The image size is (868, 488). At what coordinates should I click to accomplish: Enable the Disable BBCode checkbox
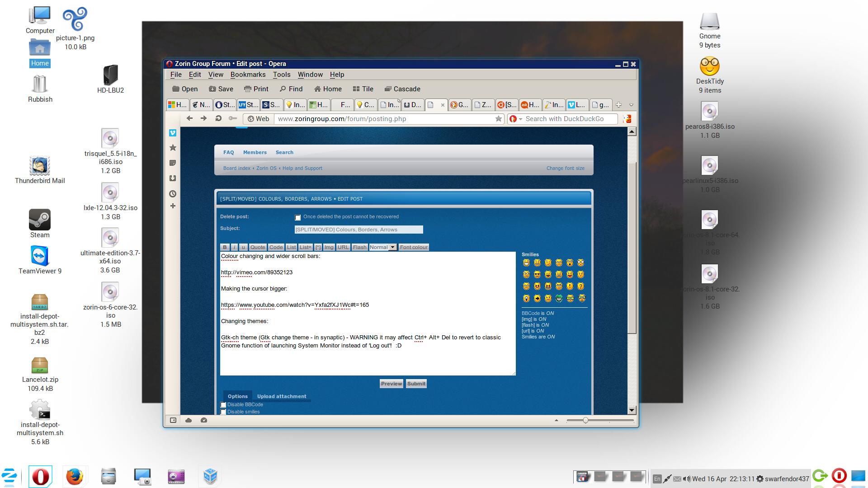click(x=223, y=405)
